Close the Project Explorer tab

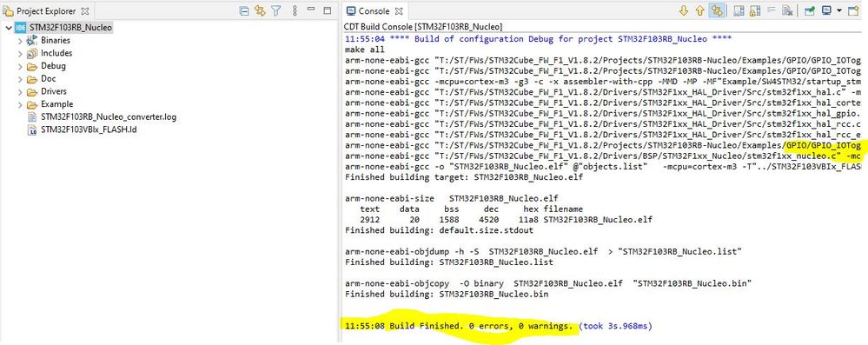click(84, 11)
